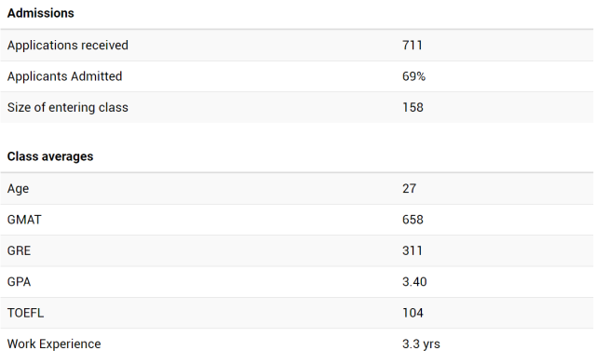Select the Applicants Admitted row label

tap(64, 76)
